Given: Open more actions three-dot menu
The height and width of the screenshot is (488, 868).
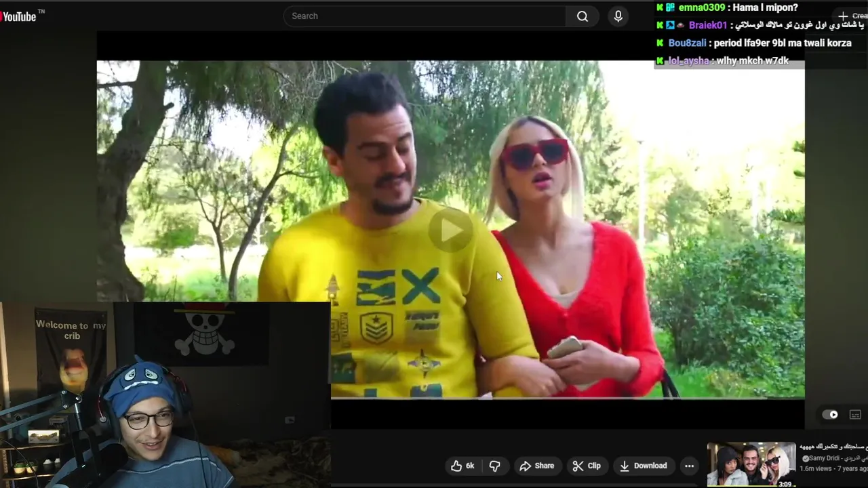Looking at the screenshot, I should (x=689, y=466).
